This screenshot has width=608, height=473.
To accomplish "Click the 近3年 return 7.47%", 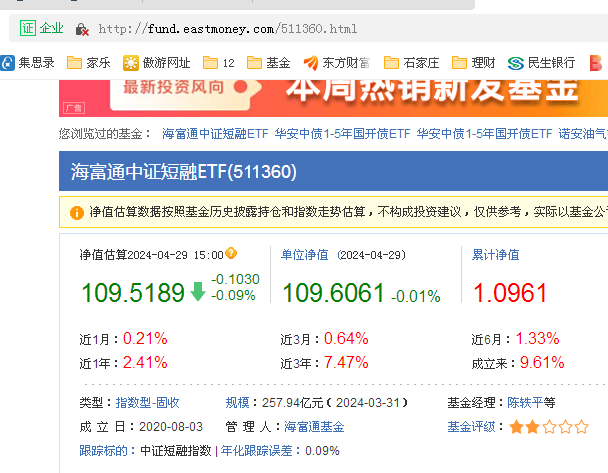I will point(346,363).
